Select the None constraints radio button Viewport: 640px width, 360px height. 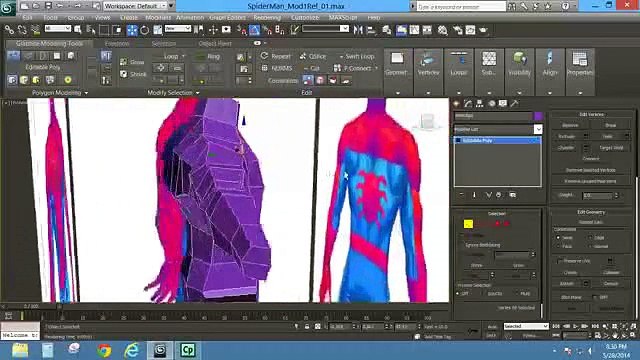tap(558, 238)
